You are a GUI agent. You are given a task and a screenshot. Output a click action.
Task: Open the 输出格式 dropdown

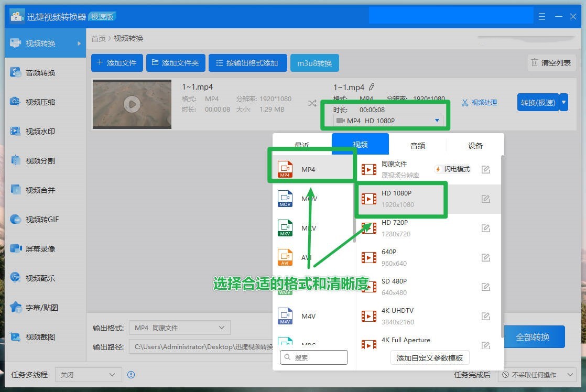tap(178, 327)
